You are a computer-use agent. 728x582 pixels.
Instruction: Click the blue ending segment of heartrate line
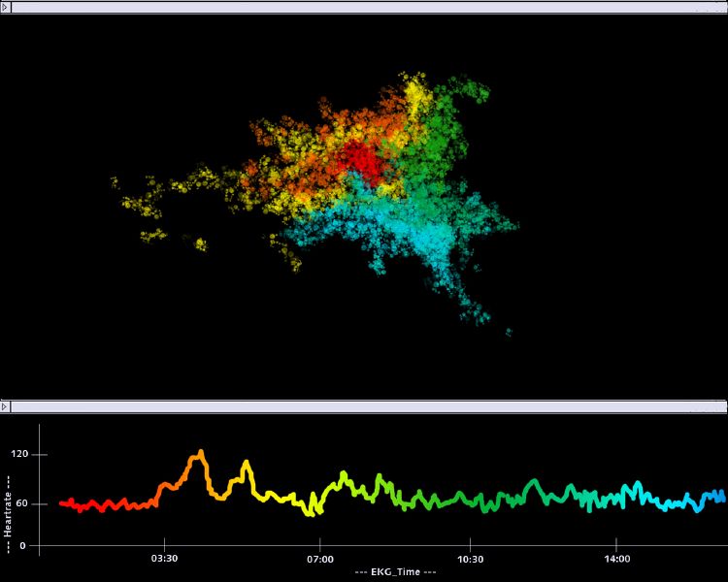click(699, 500)
